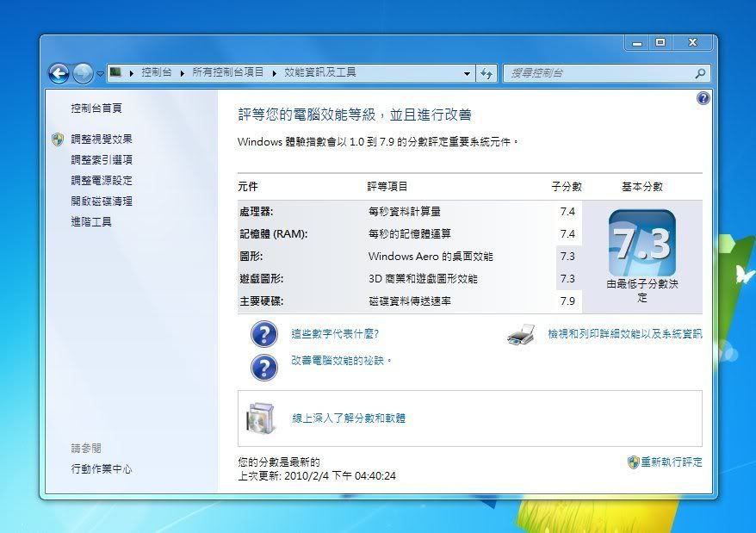
Task: Go back with the blue Back arrow
Action: tap(59, 73)
